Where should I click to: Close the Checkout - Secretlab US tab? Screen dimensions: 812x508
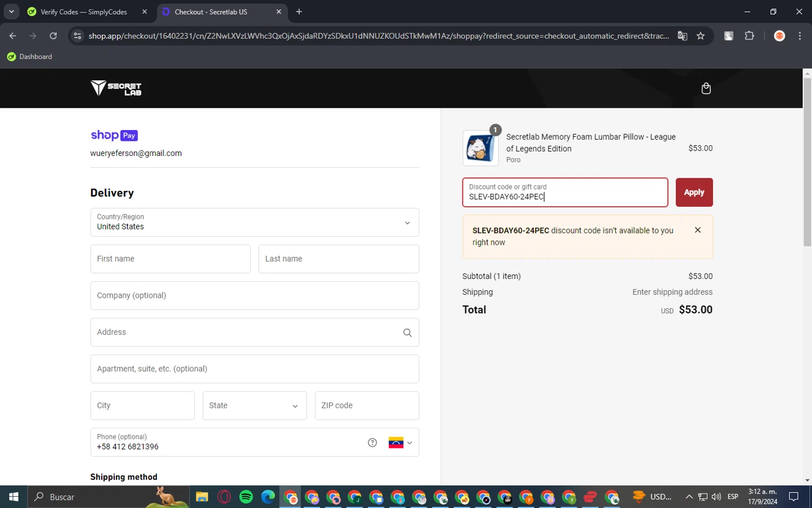279,12
